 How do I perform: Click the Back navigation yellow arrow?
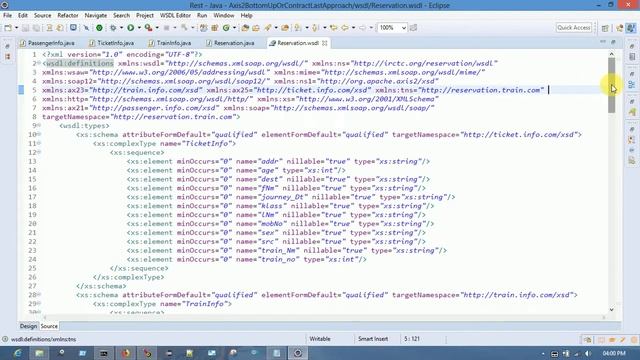click(x=345, y=28)
